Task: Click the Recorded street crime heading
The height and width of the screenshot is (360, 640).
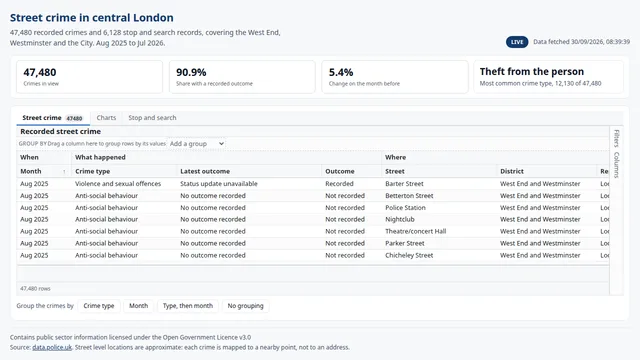Action: [x=60, y=131]
